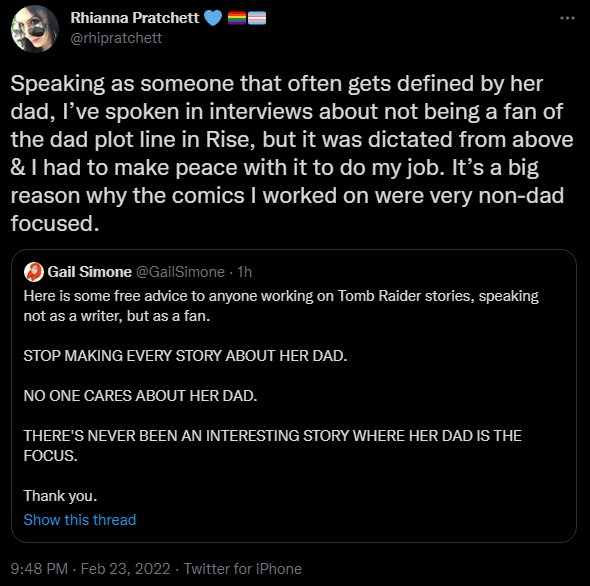Image resolution: width=590 pixels, height=586 pixels.
Task: Open the Twitter for iPhone source link
Action: pyautogui.click(x=243, y=569)
